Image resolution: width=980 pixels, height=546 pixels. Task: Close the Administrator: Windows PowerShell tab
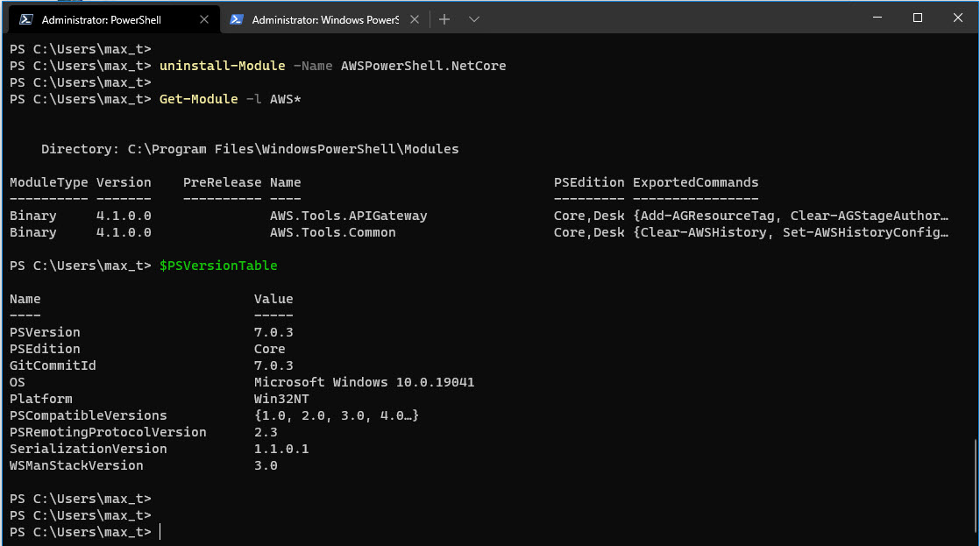point(414,18)
